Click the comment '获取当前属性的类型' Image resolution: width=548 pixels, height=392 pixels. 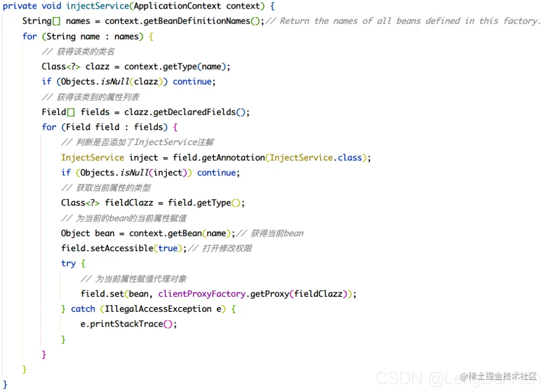pos(106,188)
